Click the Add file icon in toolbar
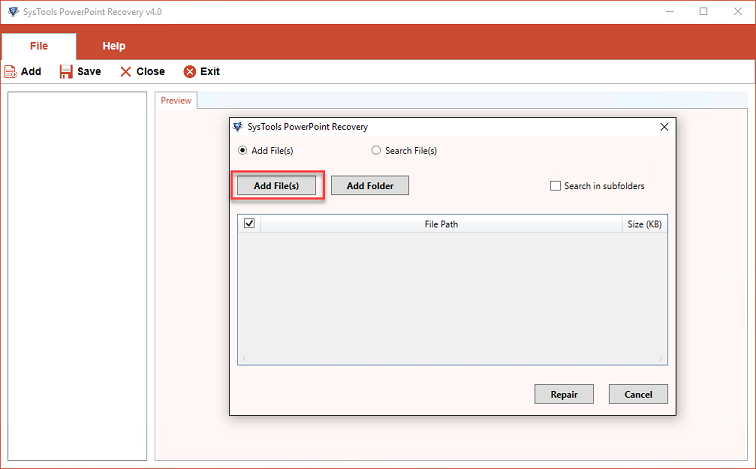 click(11, 72)
